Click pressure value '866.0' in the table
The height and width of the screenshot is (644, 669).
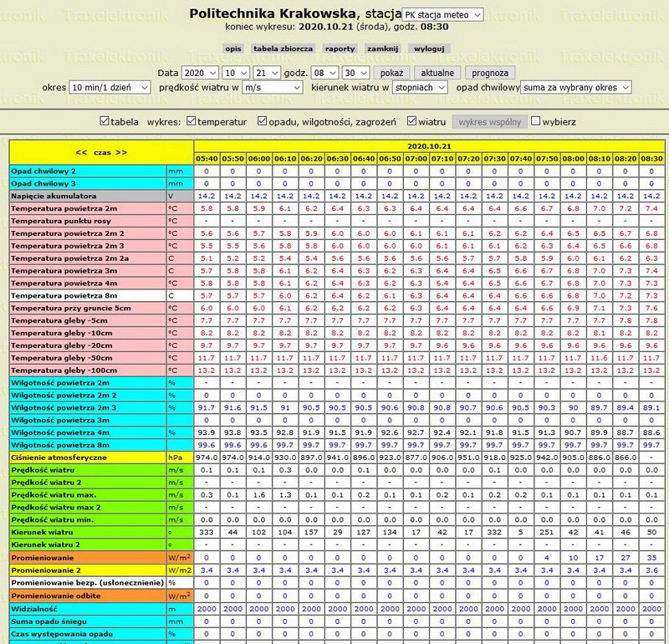[626, 457]
